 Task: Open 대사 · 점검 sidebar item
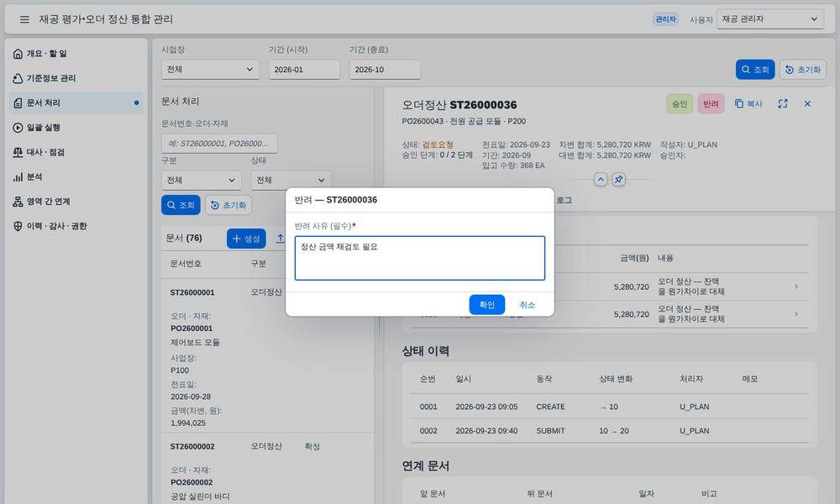coord(76,152)
